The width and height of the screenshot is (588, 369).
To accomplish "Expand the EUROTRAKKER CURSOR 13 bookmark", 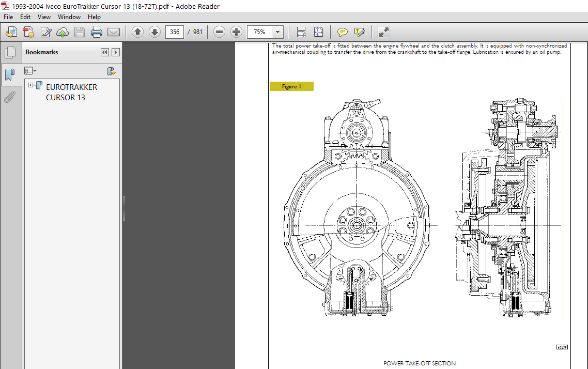I will pyautogui.click(x=31, y=85).
